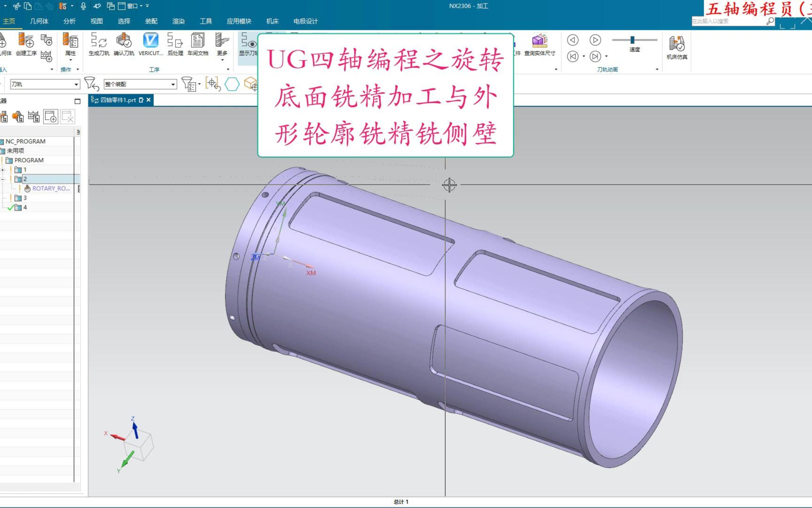The image size is (812, 508).
Task: Jump to start of tool path animation
Action: pos(573,56)
